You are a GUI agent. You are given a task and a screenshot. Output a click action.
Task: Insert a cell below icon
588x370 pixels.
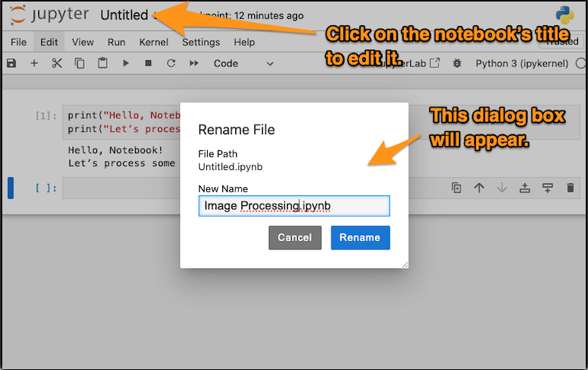click(x=548, y=187)
